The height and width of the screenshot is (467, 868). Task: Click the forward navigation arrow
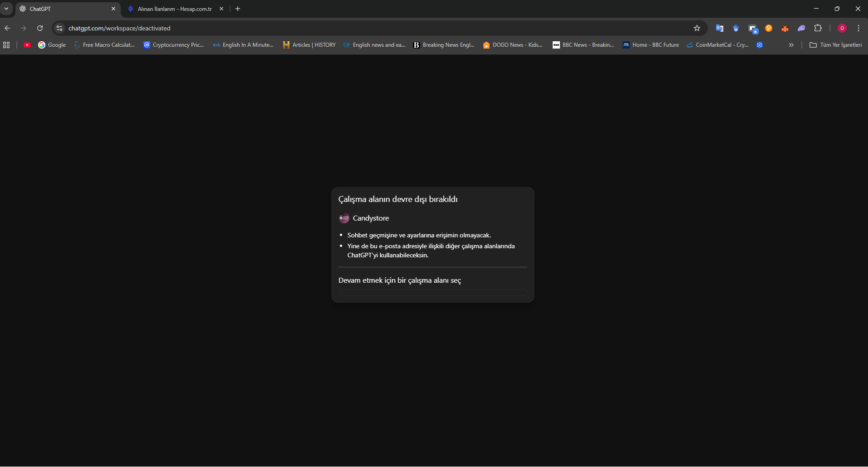click(24, 28)
